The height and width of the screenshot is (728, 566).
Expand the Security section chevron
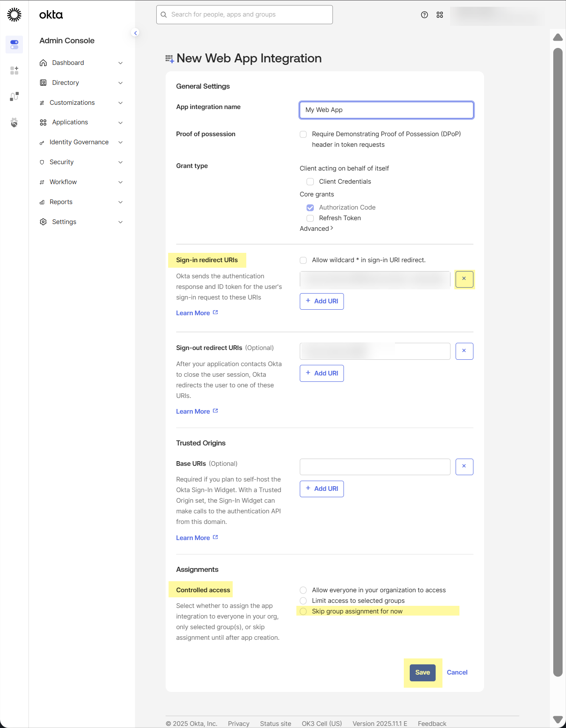tap(121, 162)
